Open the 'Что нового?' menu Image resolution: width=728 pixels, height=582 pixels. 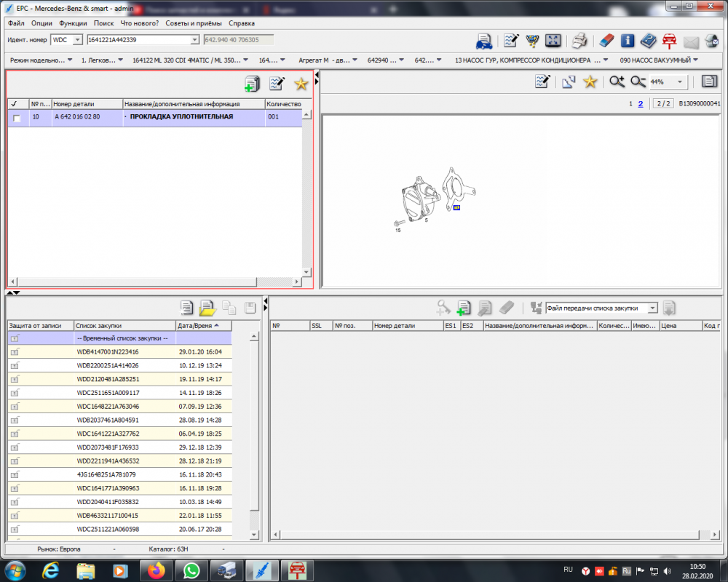point(139,23)
